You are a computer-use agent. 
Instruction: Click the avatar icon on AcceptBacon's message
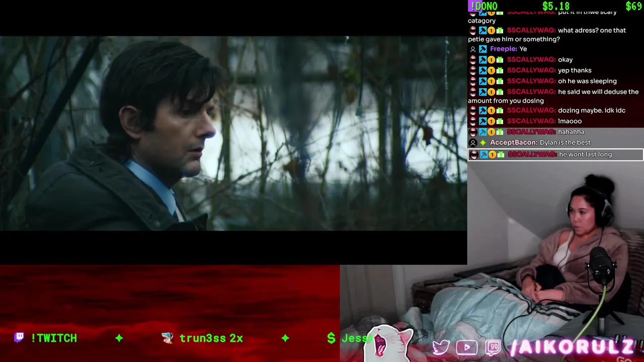click(x=472, y=143)
